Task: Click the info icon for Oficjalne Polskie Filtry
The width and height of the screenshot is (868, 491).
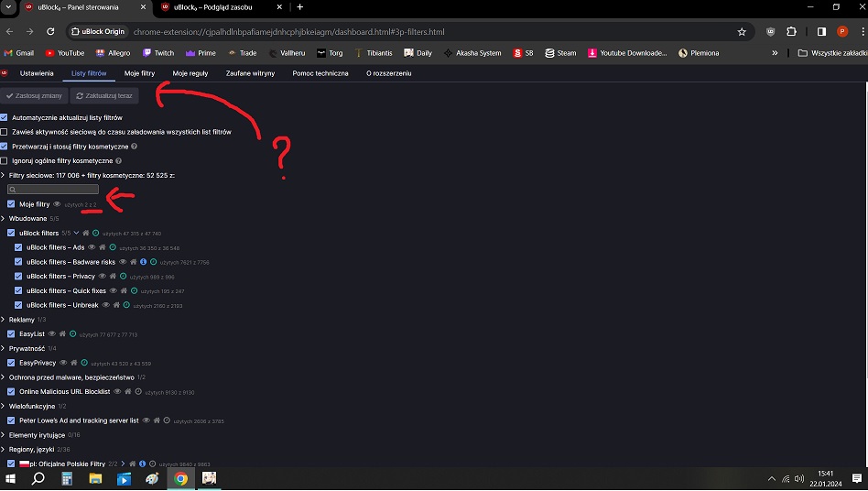Action: [142, 464]
